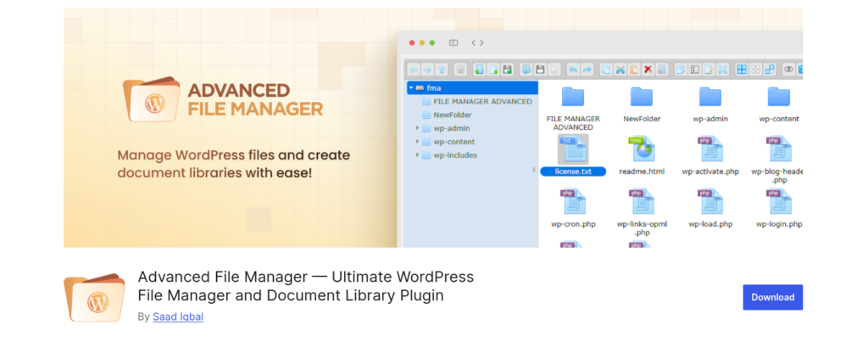The height and width of the screenshot is (342, 868).
Task: Click the Download floppy disk toolbar icon
Action: click(540, 70)
